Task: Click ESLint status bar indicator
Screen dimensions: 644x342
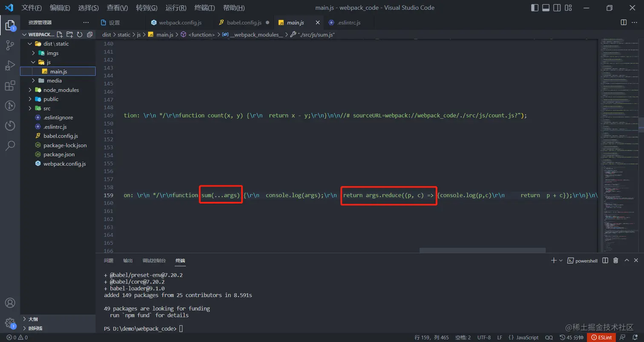Action: pos(601,337)
